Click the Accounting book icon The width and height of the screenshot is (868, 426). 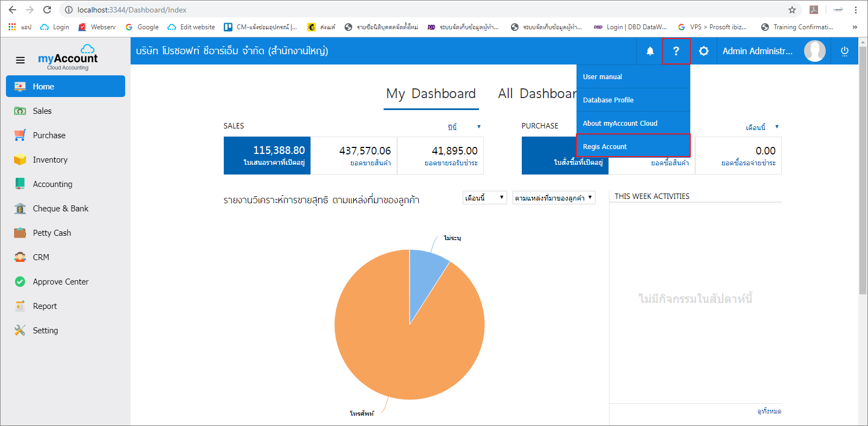tap(20, 184)
